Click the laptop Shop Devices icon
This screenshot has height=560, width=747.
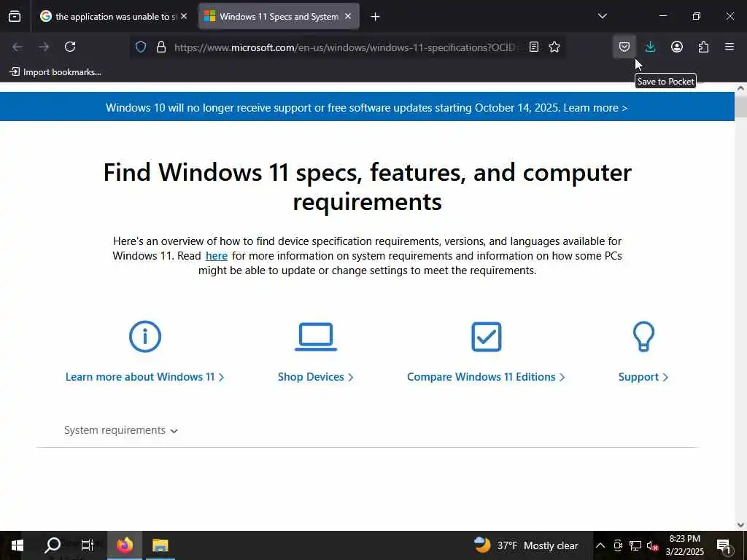pos(315,337)
